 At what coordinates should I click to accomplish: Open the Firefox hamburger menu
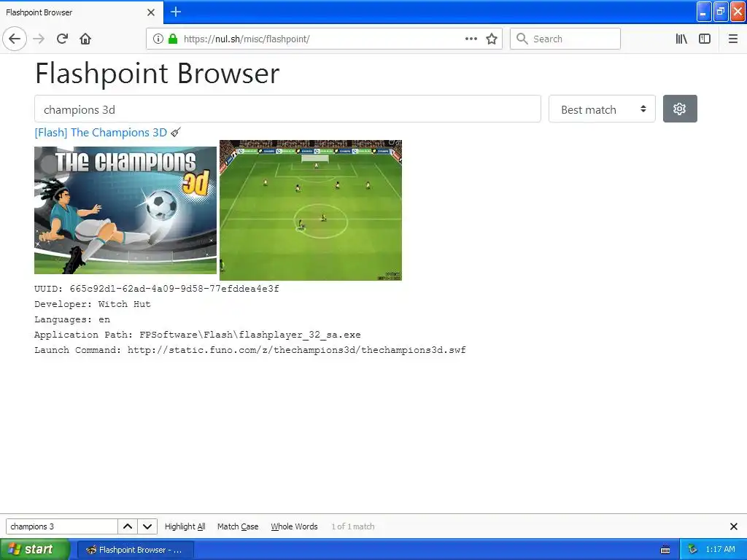(733, 39)
